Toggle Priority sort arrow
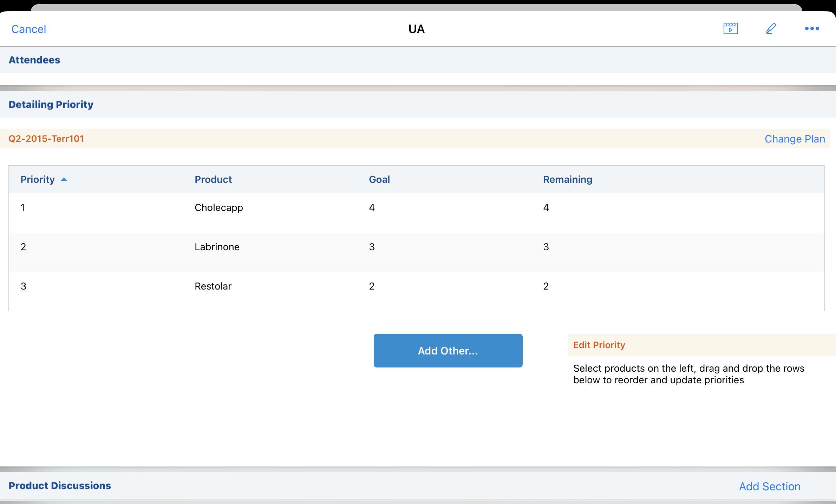Image resolution: width=836 pixels, height=504 pixels. pos(64,179)
